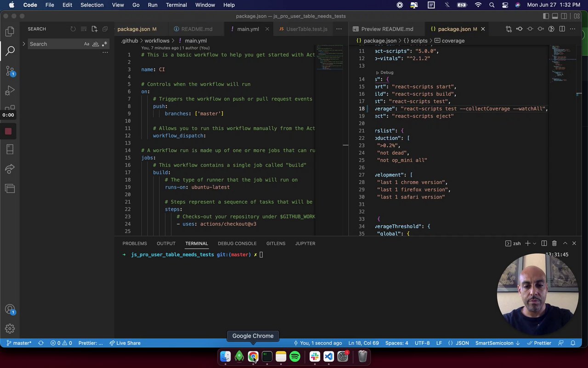
Task: Click the Compare Changes git icon in editor toolbar
Action: tap(509, 29)
